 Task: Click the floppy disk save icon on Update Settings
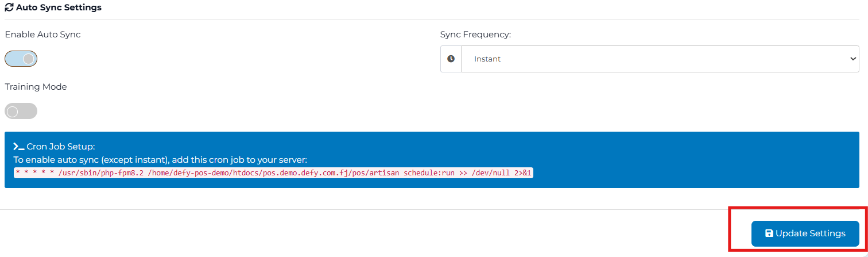(x=769, y=233)
